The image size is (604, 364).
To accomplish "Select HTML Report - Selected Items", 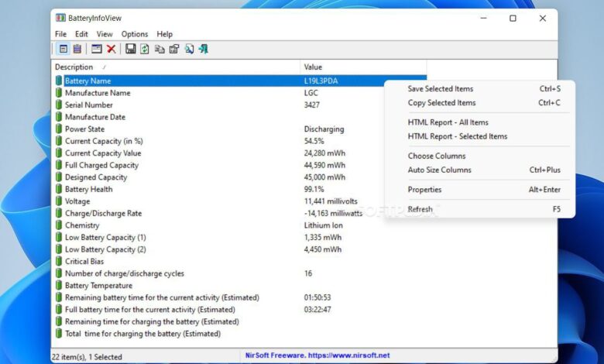I will 479,136.
